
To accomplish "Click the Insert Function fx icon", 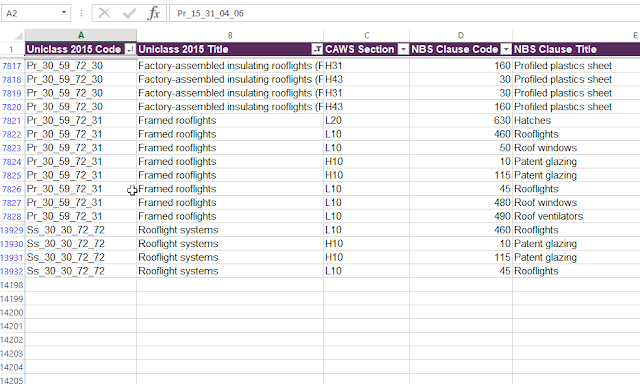I will pos(153,13).
